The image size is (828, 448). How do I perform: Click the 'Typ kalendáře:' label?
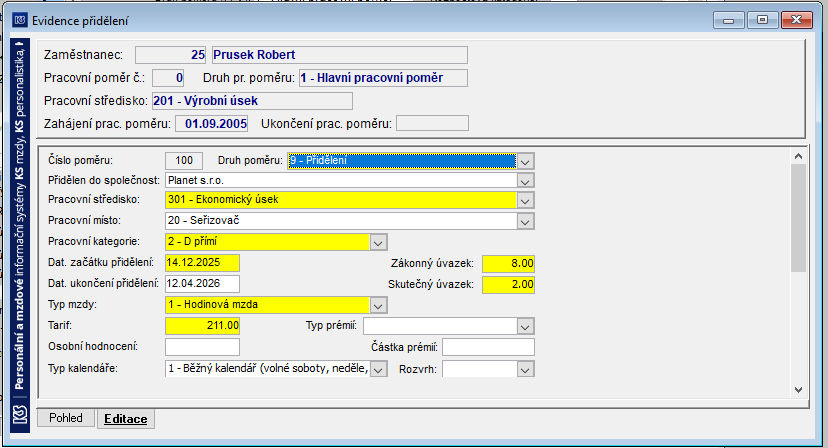pos(83,368)
